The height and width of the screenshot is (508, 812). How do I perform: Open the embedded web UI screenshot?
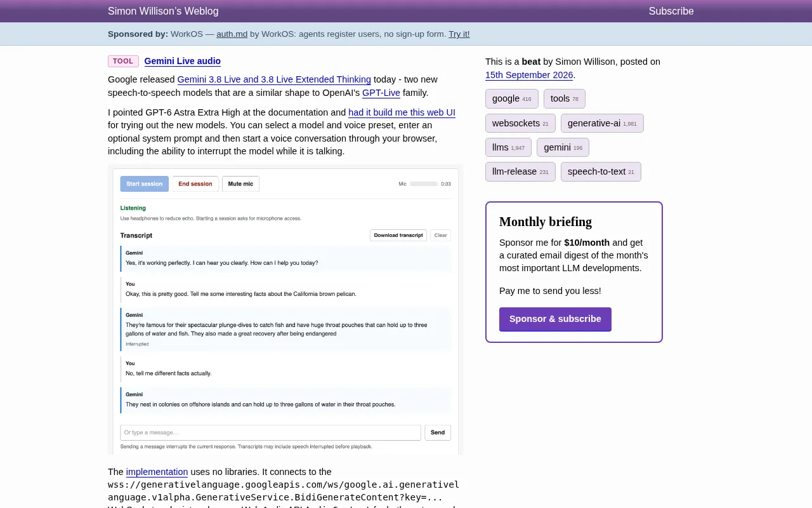(x=285, y=310)
